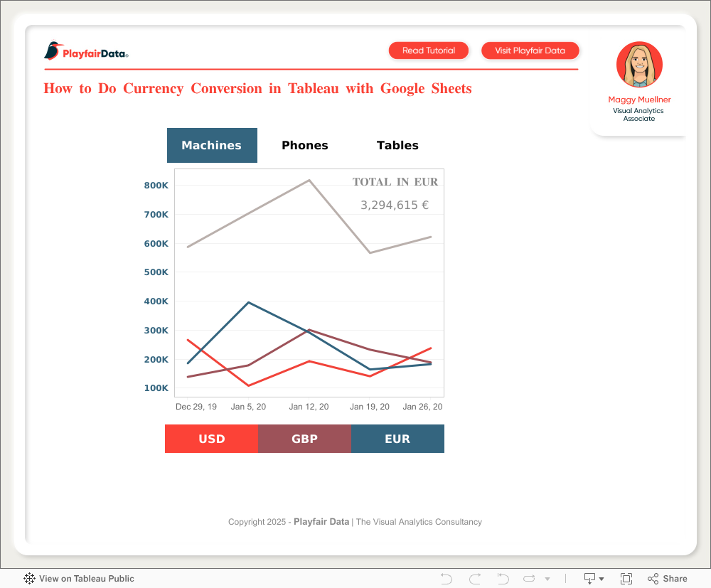Click the Maggy Muellner name text
The height and width of the screenshot is (588, 711).
(639, 100)
